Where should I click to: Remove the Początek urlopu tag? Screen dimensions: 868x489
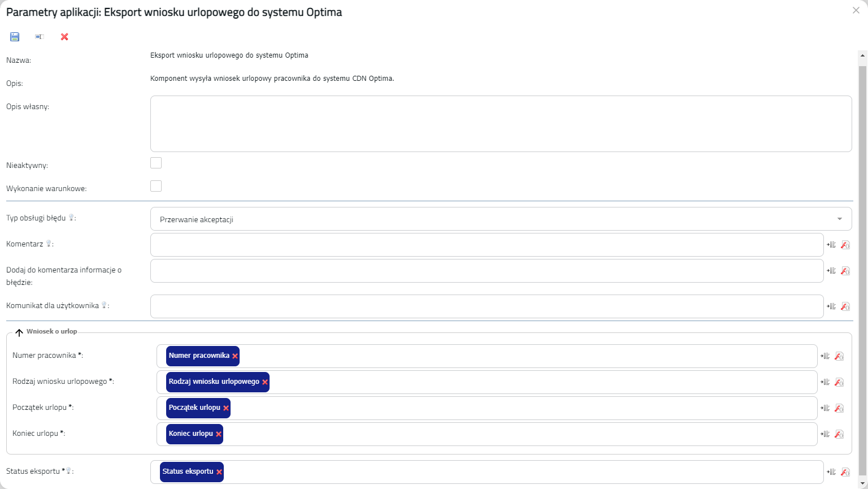click(x=226, y=408)
